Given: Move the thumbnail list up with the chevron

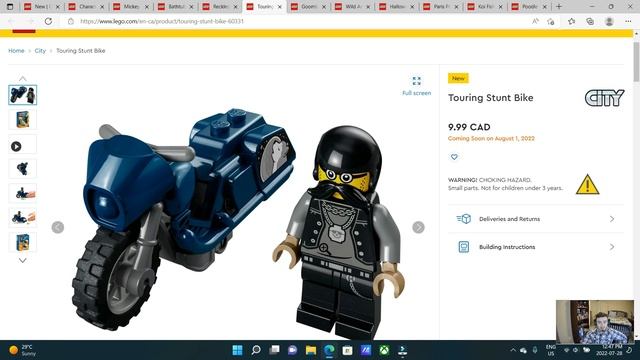Looking at the screenshot, I should [22, 78].
